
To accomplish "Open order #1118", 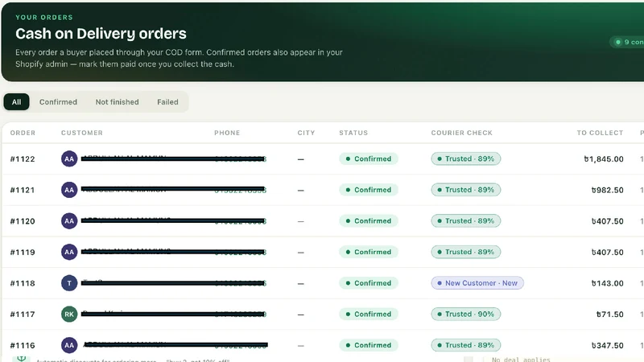I will (x=23, y=283).
